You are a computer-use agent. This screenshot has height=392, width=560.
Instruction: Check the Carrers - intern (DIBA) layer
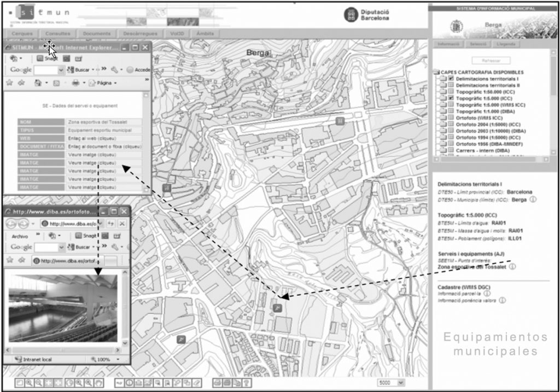pos(451,150)
